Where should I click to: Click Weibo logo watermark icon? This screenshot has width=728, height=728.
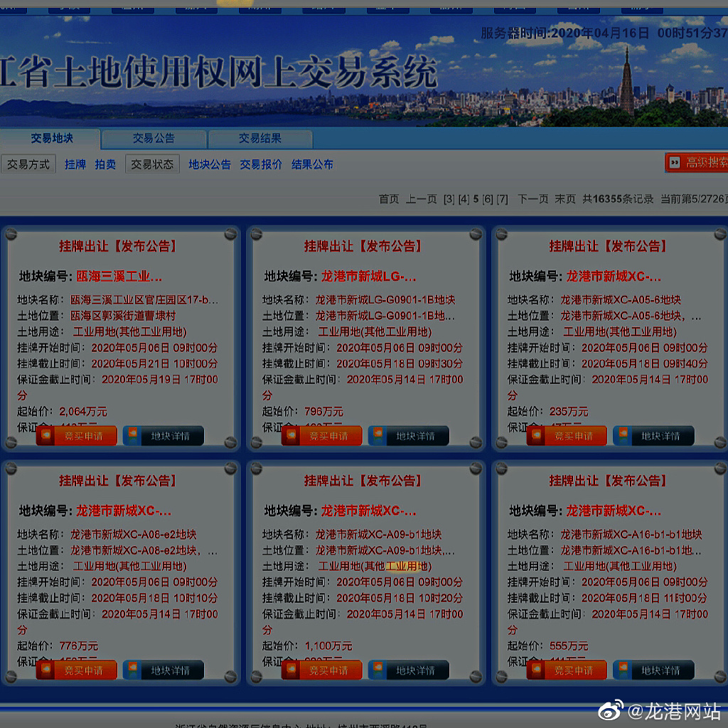point(609,710)
